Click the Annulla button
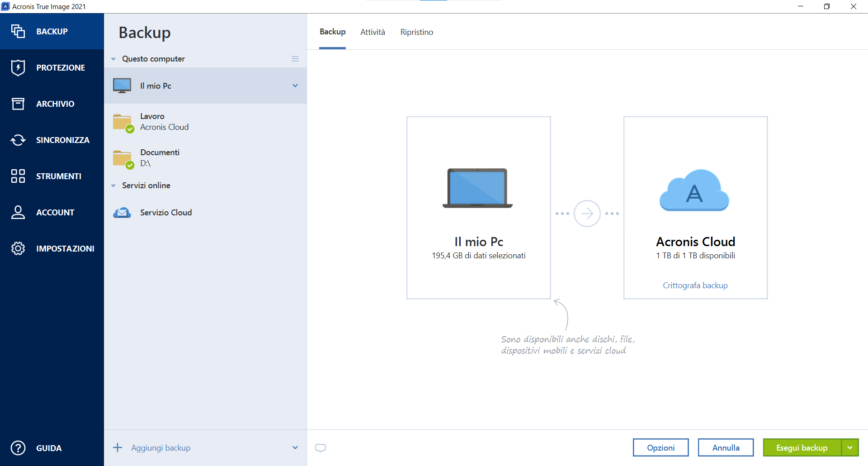Image resolution: width=868 pixels, height=466 pixels. point(726,447)
